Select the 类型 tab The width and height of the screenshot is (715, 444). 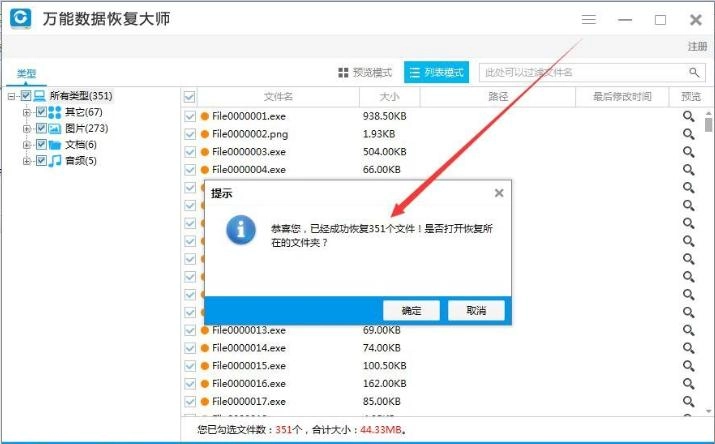tap(27, 74)
